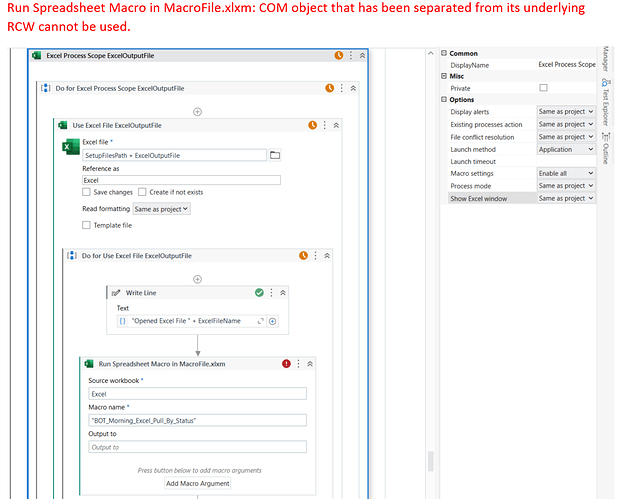The height and width of the screenshot is (499, 637).
Task: Click the Launch timeout value field
Action: click(566, 161)
